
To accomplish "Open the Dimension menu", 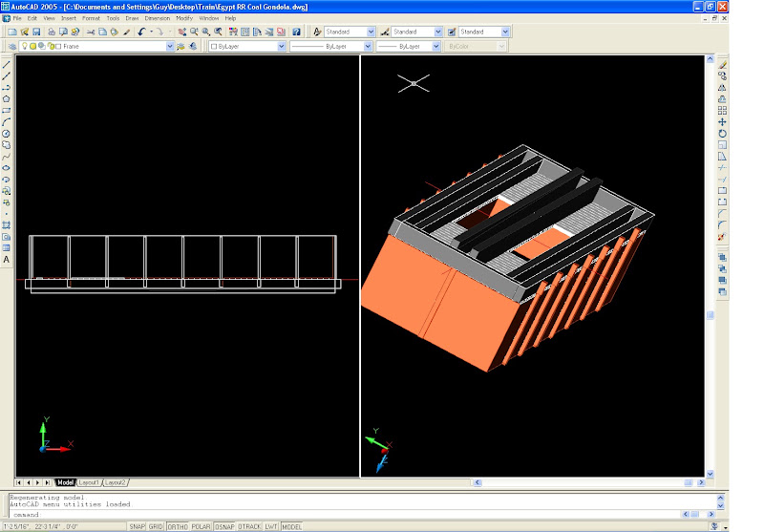I will point(158,18).
